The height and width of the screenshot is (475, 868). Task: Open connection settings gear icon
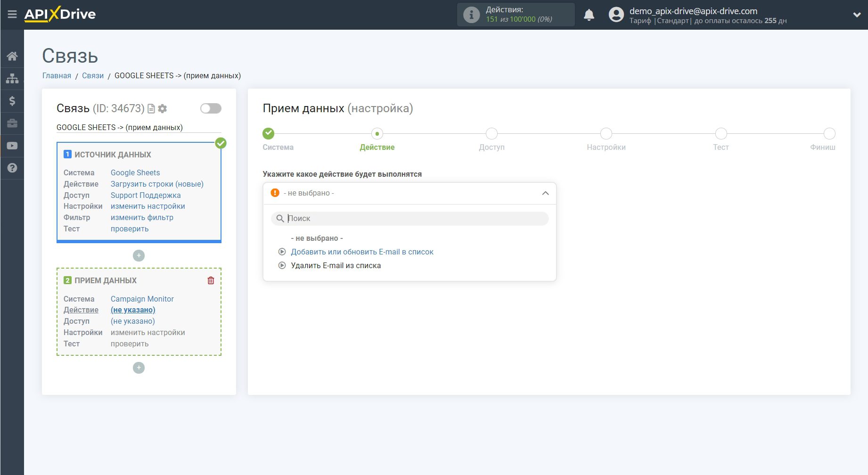163,109
